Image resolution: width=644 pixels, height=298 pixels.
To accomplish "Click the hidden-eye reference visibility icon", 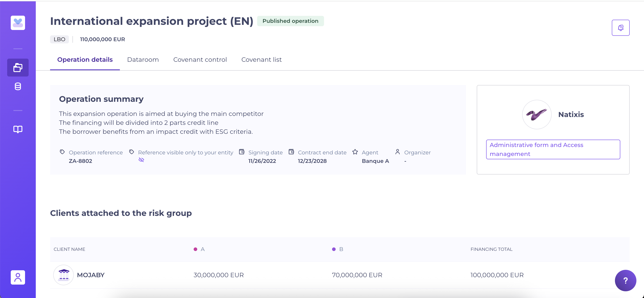I will click(x=141, y=160).
